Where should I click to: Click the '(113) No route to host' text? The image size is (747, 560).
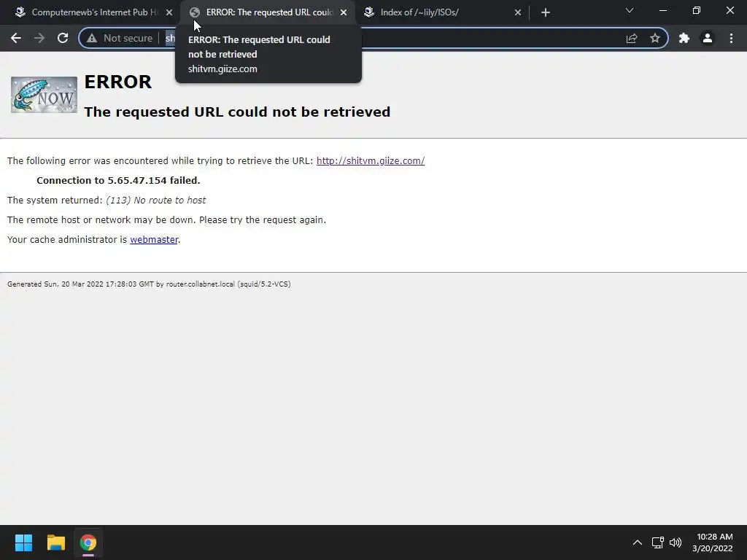[156, 201]
